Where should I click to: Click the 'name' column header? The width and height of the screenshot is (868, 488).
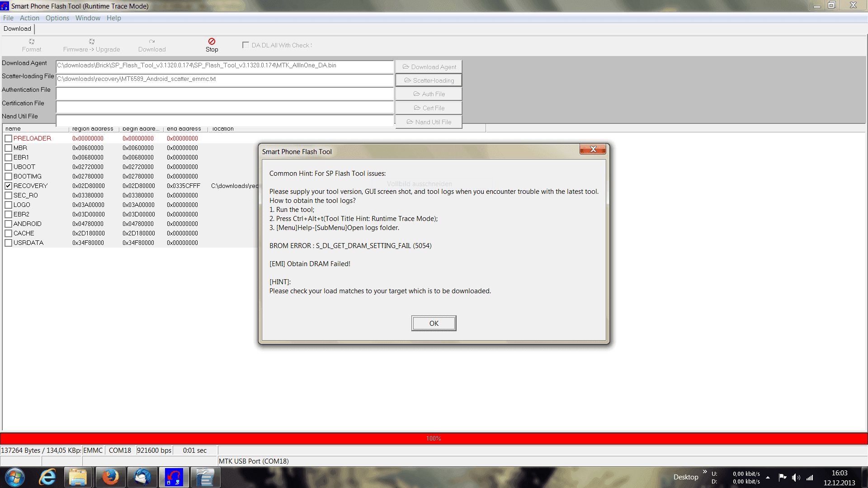click(x=36, y=129)
